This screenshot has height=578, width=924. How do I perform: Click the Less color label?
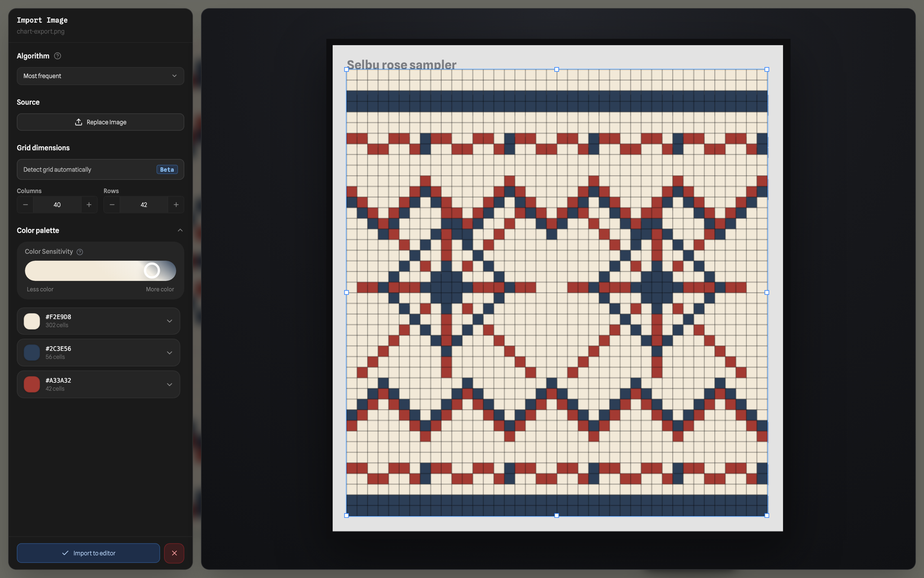(40, 289)
